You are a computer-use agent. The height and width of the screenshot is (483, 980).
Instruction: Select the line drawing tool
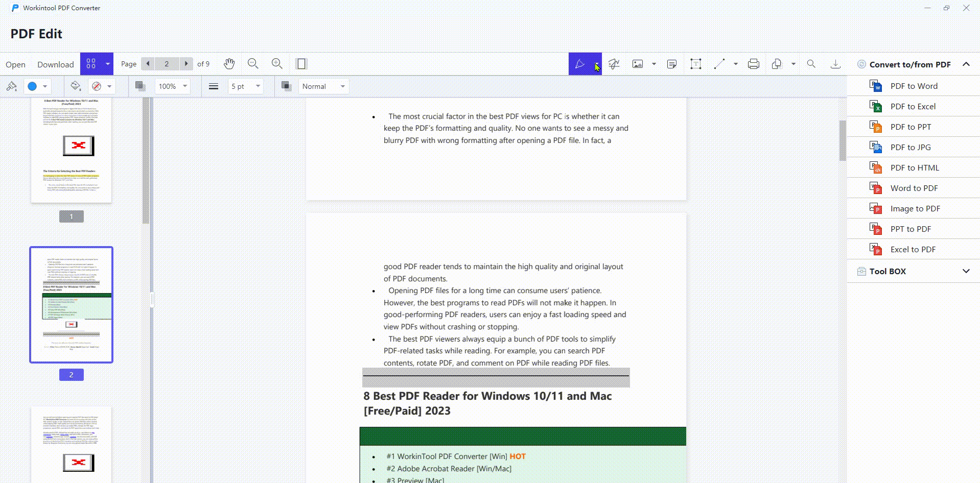(x=720, y=64)
